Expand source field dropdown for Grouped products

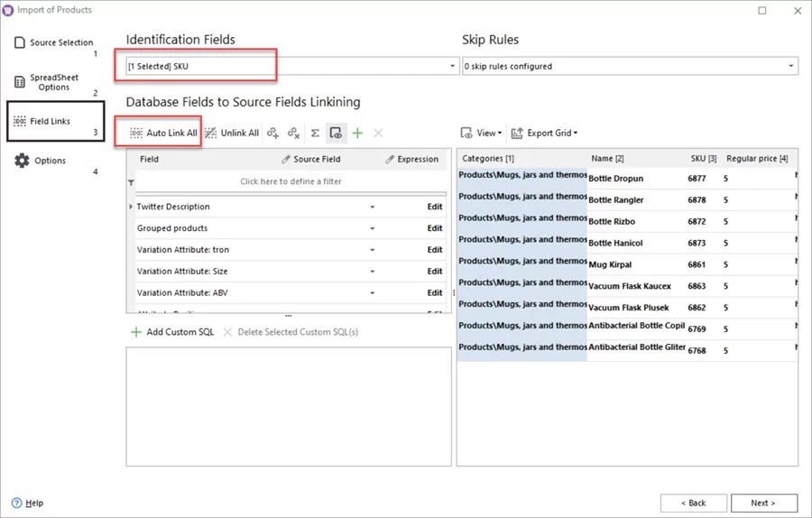click(372, 229)
